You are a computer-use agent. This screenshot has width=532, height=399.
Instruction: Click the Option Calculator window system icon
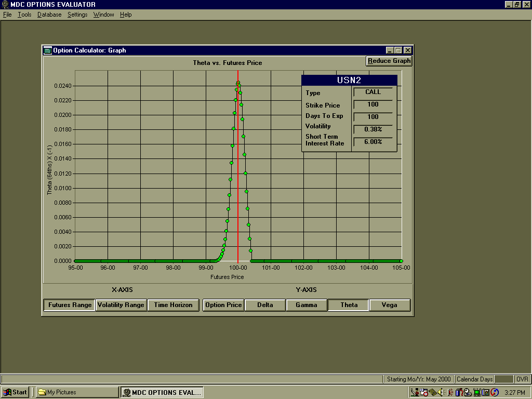[x=47, y=50]
